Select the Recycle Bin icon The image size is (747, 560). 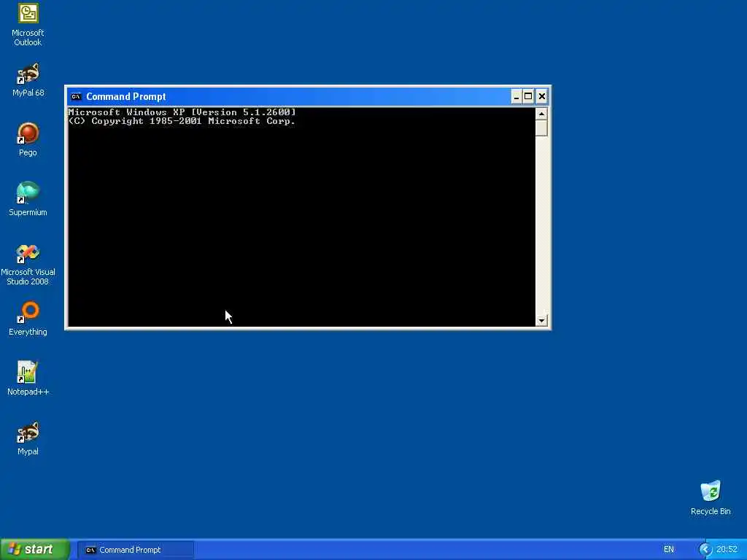(x=711, y=498)
